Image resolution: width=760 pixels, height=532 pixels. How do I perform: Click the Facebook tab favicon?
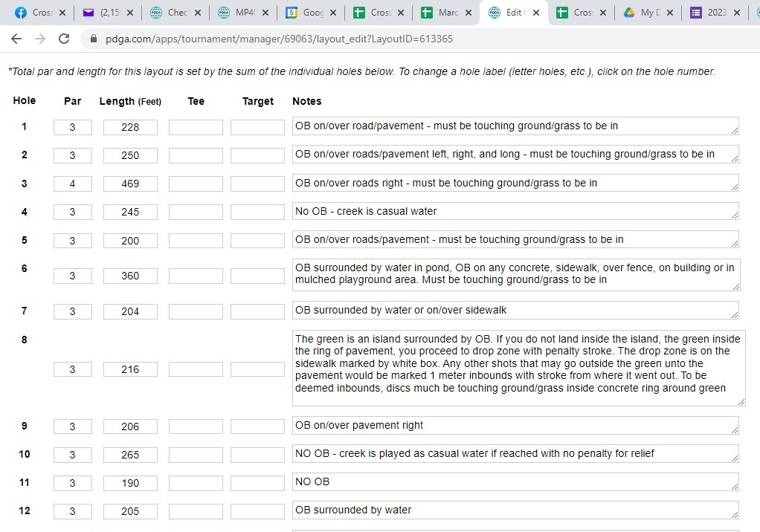point(21,13)
